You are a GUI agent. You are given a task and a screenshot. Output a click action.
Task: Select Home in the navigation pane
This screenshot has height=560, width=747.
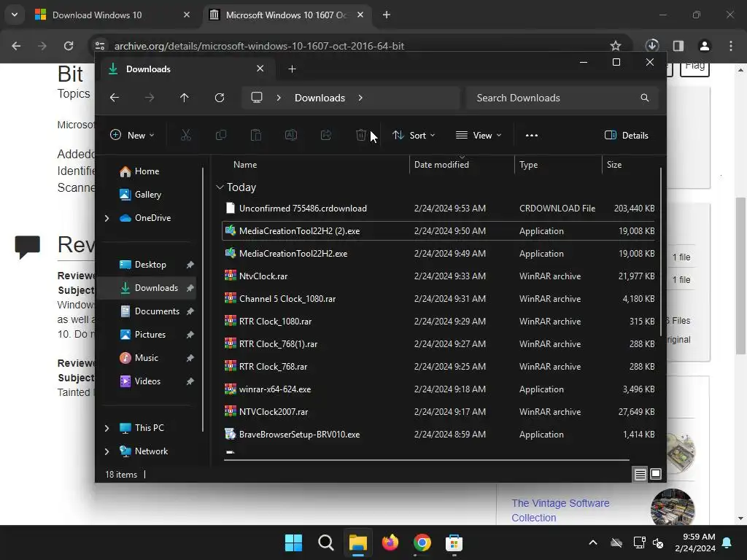147,171
